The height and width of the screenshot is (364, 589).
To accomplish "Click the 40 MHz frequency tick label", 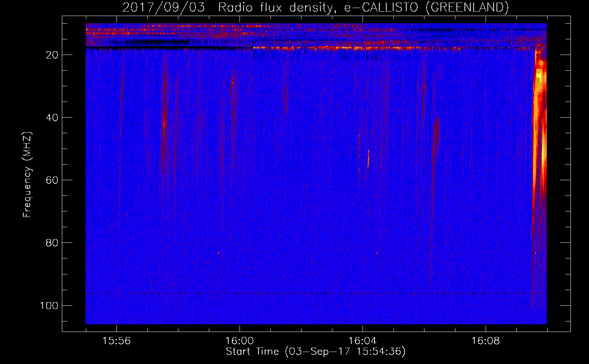I will click(52, 118).
